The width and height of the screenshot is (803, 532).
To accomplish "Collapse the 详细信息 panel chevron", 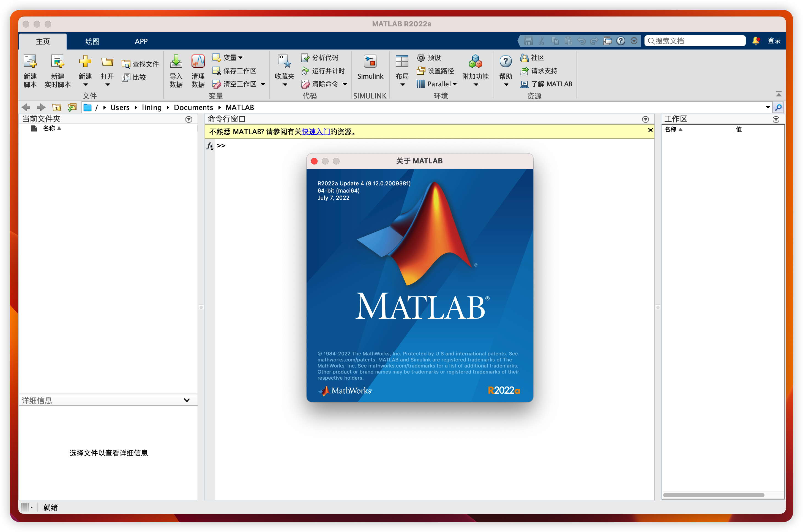I will tap(187, 400).
